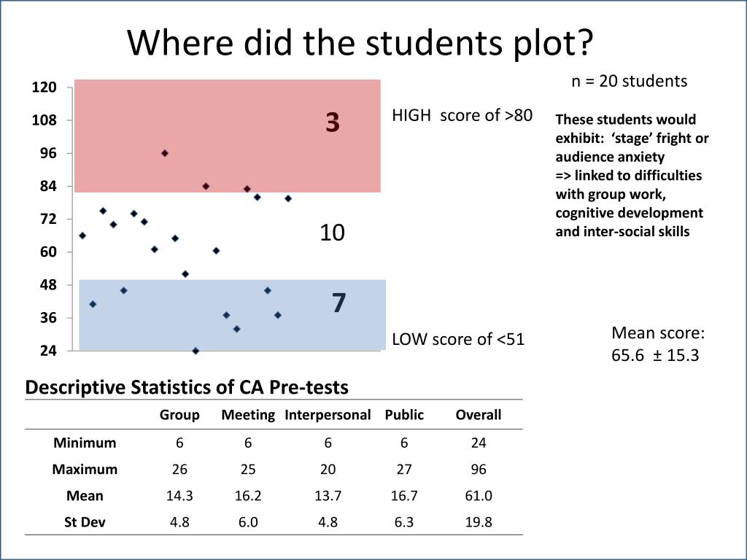Select the slide title 'Where did the students plot?'
This screenshot has width=747, height=560.
360,43
